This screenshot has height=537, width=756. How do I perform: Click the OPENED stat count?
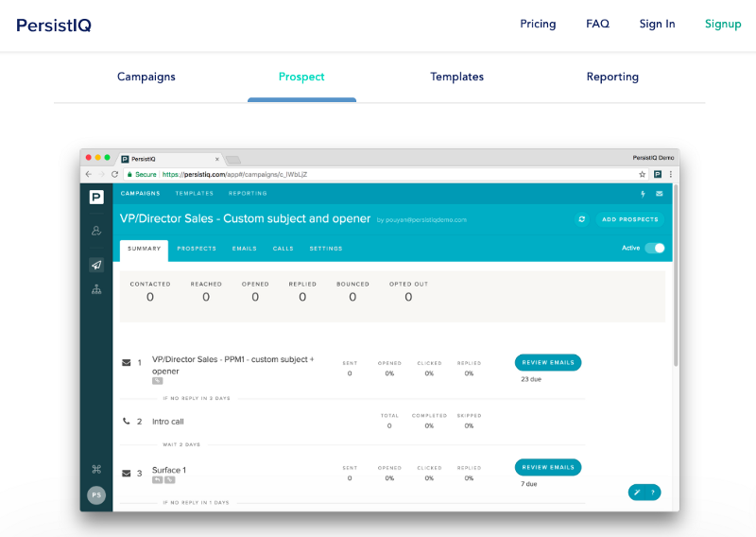tap(255, 297)
